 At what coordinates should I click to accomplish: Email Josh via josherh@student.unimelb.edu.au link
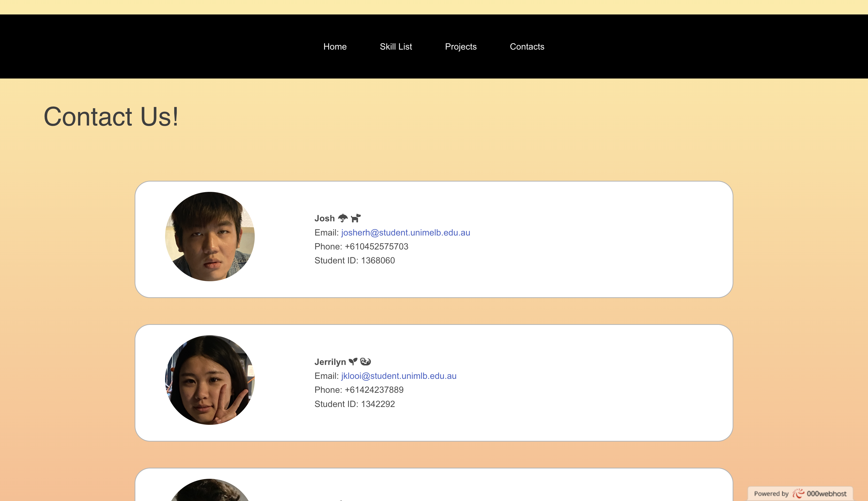(405, 233)
